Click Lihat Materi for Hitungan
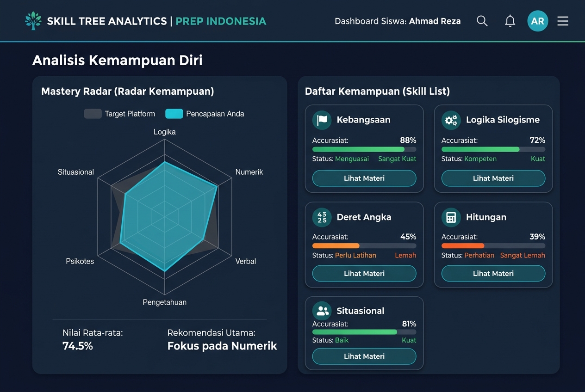The height and width of the screenshot is (392, 585). click(493, 273)
